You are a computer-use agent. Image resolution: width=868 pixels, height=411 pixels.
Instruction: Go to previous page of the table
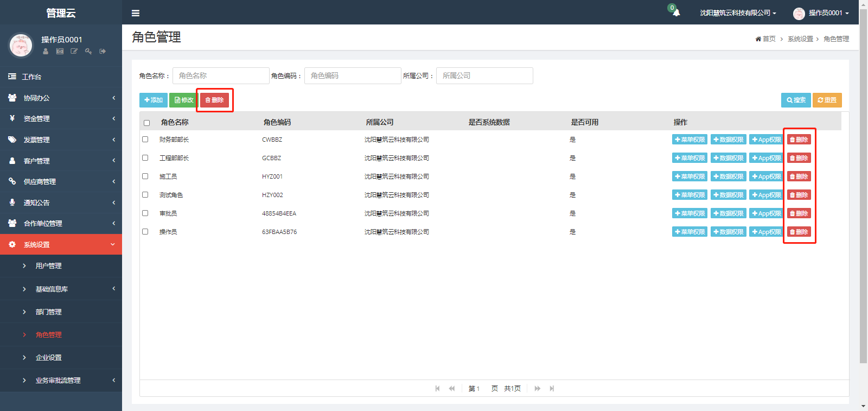(x=451, y=388)
